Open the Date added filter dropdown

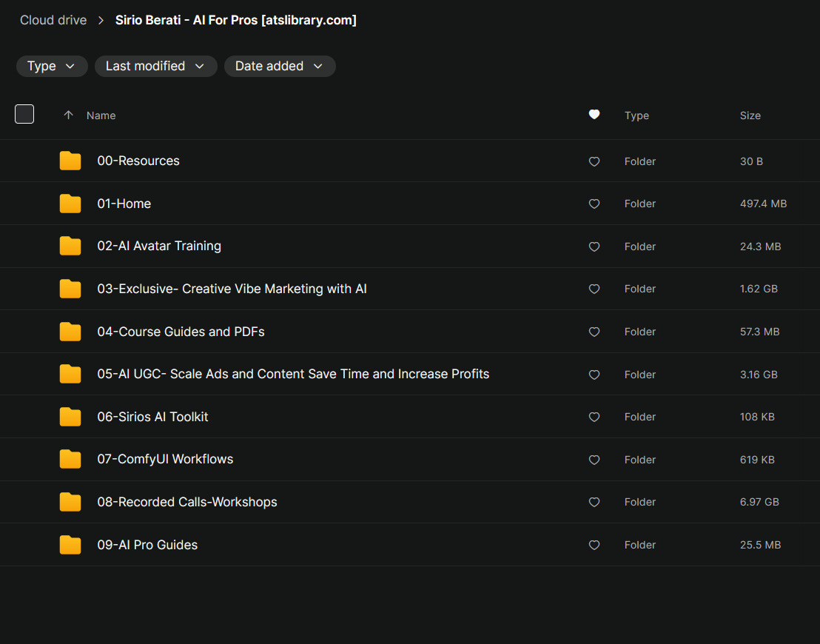280,66
